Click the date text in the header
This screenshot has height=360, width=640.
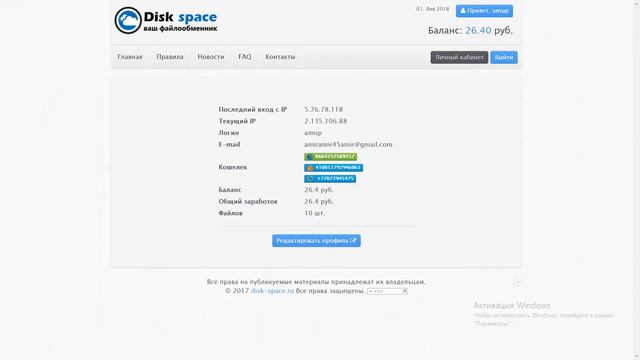(x=433, y=9)
